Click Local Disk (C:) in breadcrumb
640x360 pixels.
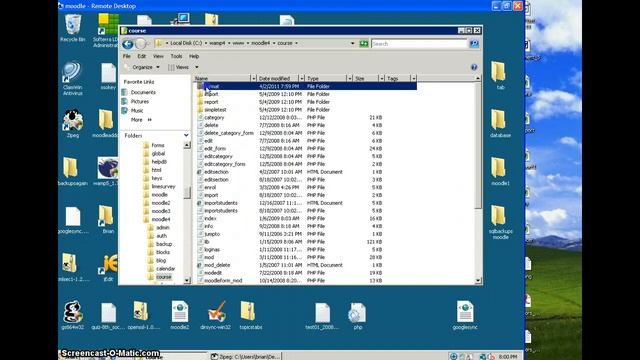click(x=186, y=43)
